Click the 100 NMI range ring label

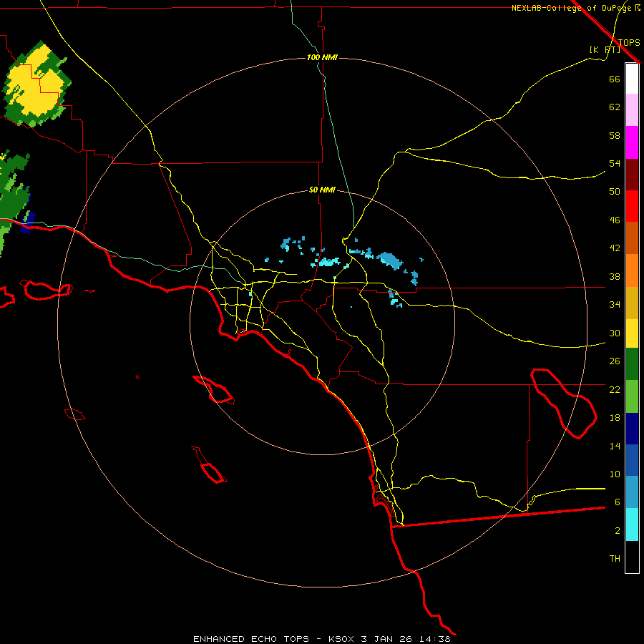click(322, 57)
